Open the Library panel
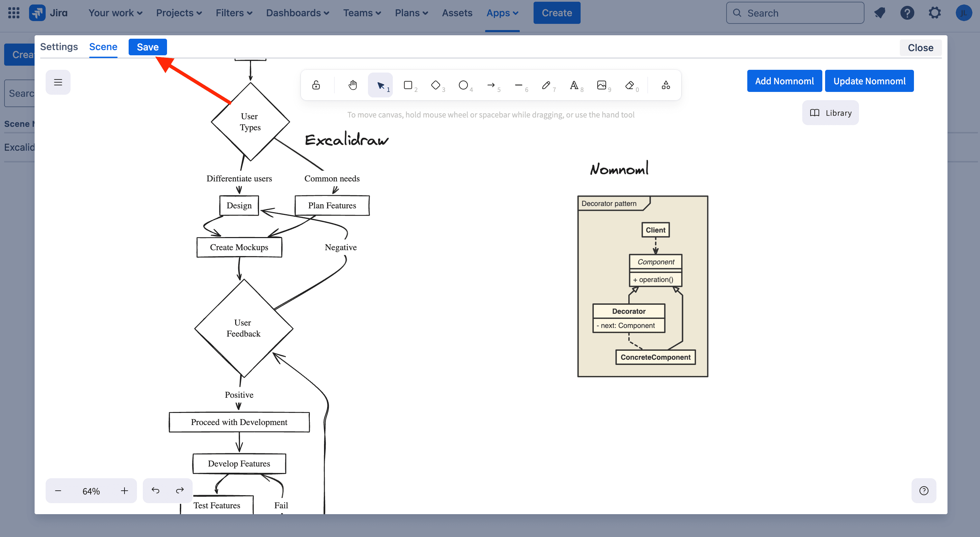Viewport: 980px width, 537px height. pos(831,113)
